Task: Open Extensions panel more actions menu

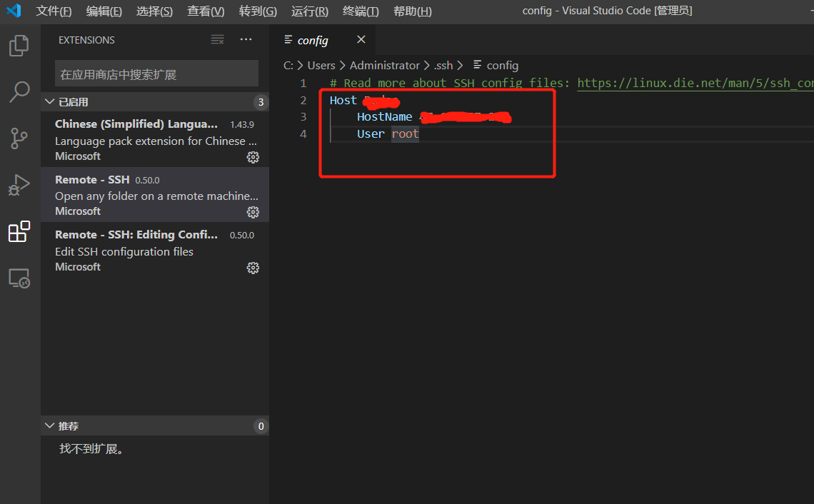Action: [x=246, y=39]
